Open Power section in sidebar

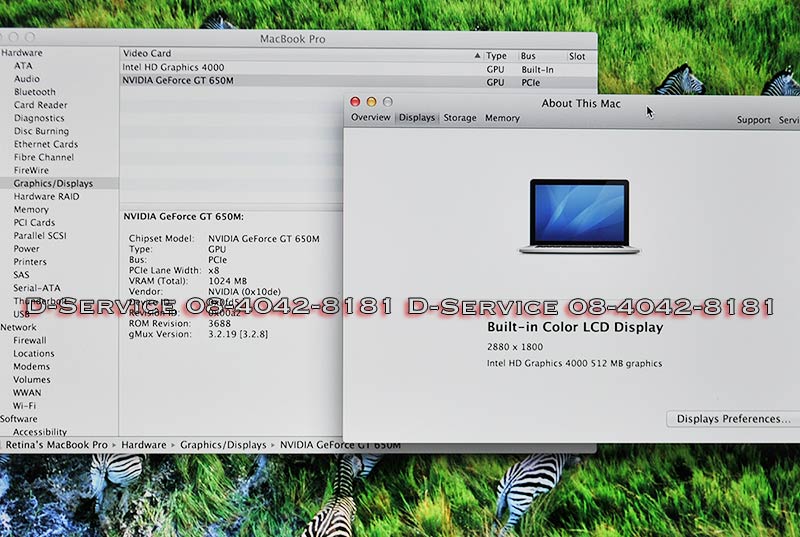(x=27, y=249)
